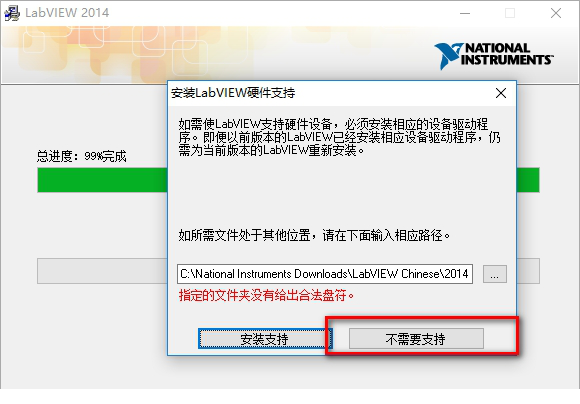Click the paragraph starting 如需使LabVIEW支持硬件设备
580x404 pixels.
[339, 137]
